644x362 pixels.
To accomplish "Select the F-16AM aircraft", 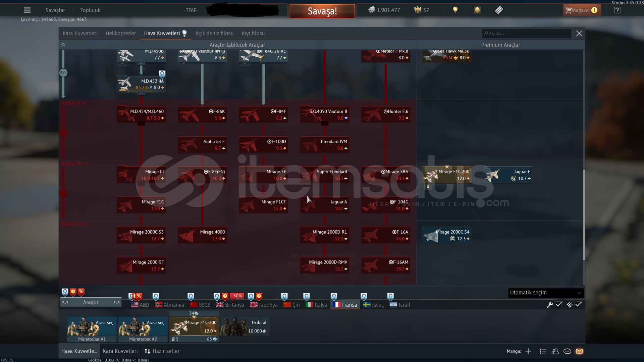I will (x=386, y=265).
